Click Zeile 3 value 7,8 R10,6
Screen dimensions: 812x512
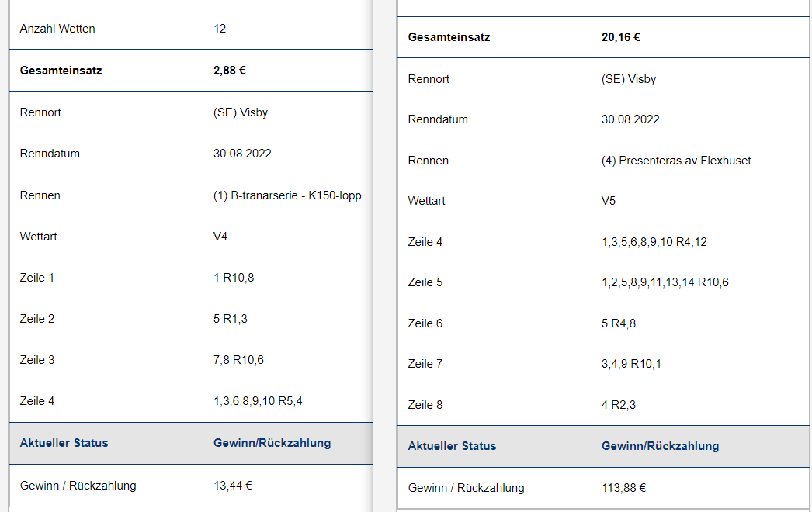pyautogui.click(x=238, y=360)
